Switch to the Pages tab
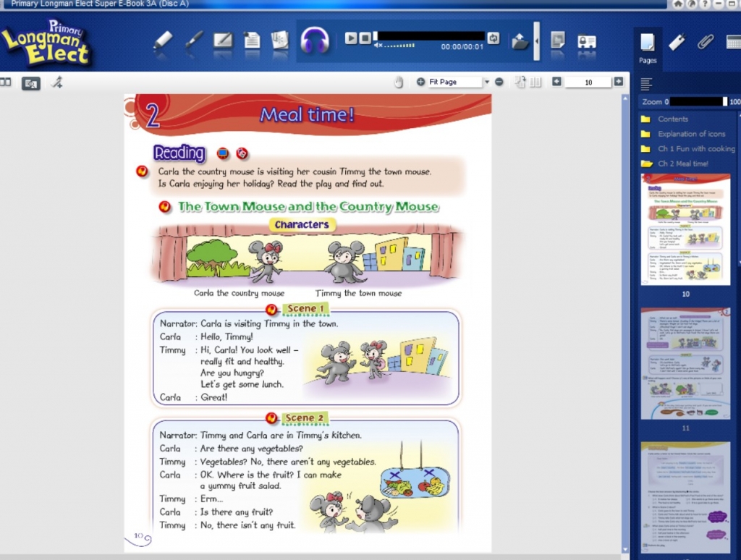Image resolution: width=741 pixels, height=560 pixels. click(648, 47)
